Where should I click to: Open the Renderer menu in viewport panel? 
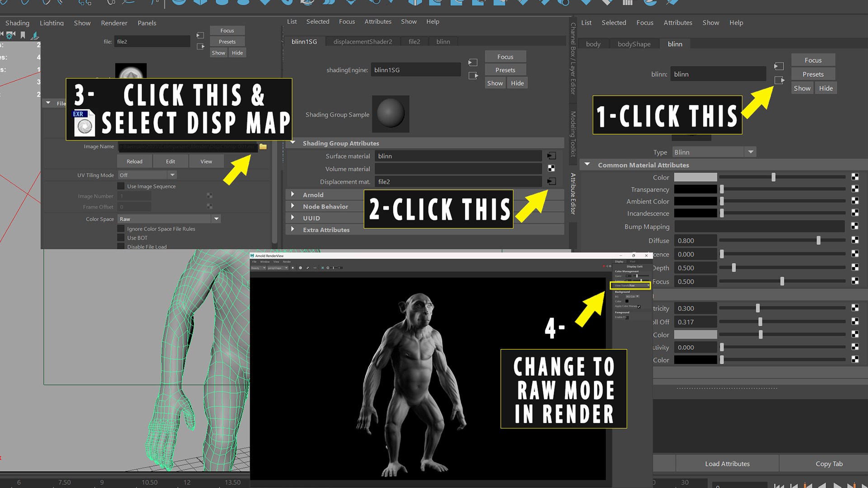pos(114,23)
